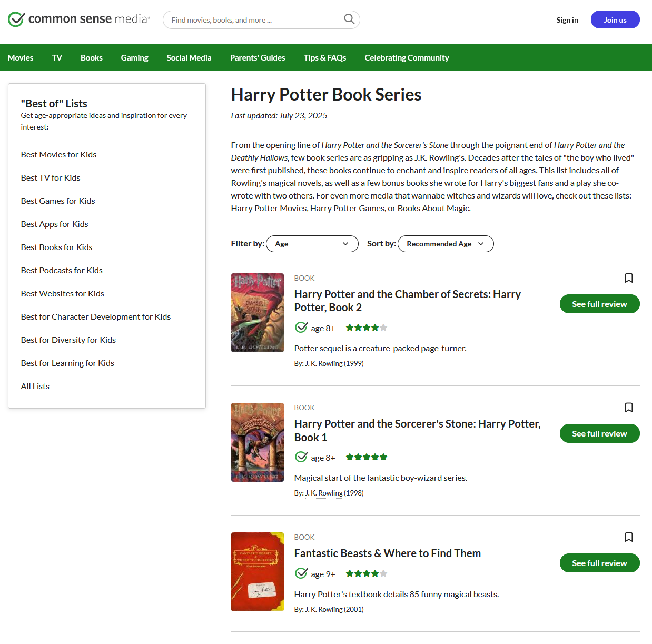The width and height of the screenshot is (652, 644).
Task: Open Chamber of Secrets cover thumbnail
Action: tap(258, 313)
